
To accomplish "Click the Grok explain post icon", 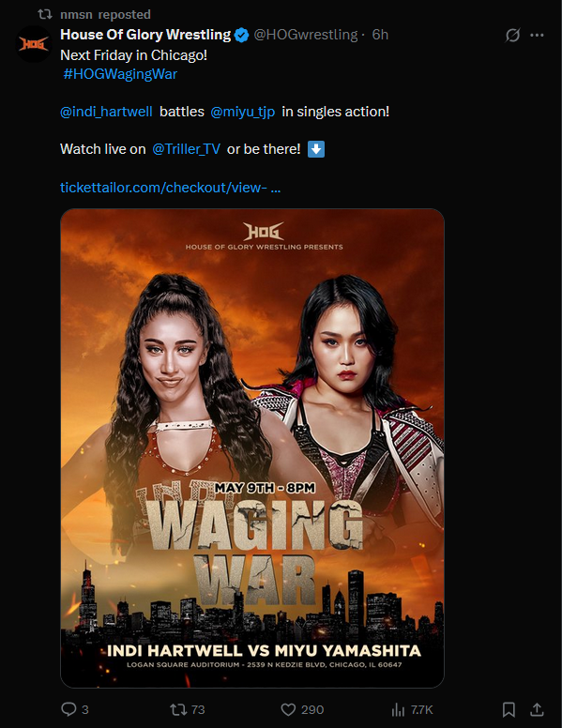I will coord(513,35).
